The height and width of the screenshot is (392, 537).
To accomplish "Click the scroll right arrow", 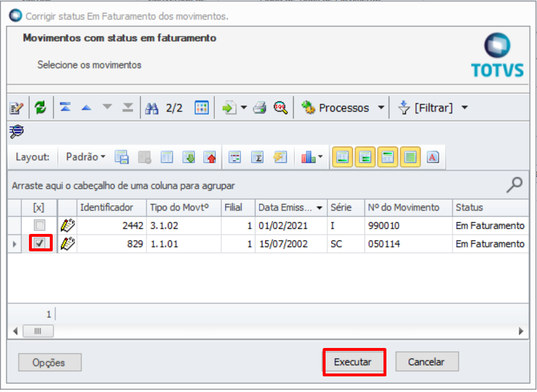I will [521, 331].
